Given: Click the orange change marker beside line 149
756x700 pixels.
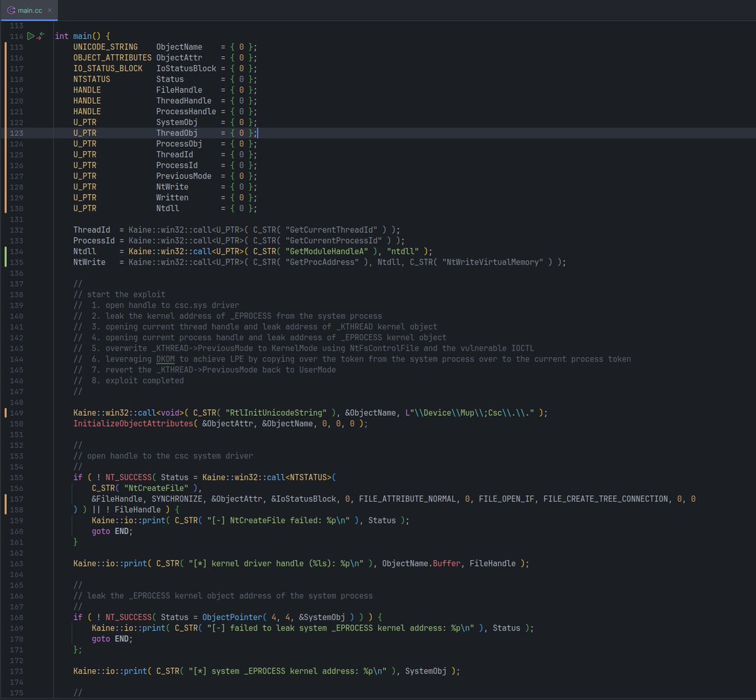Looking at the screenshot, I should [5, 413].
